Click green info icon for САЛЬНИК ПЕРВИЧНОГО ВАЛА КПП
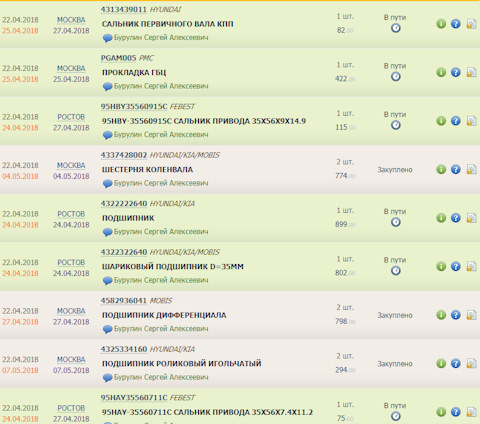 coord(441,24)
